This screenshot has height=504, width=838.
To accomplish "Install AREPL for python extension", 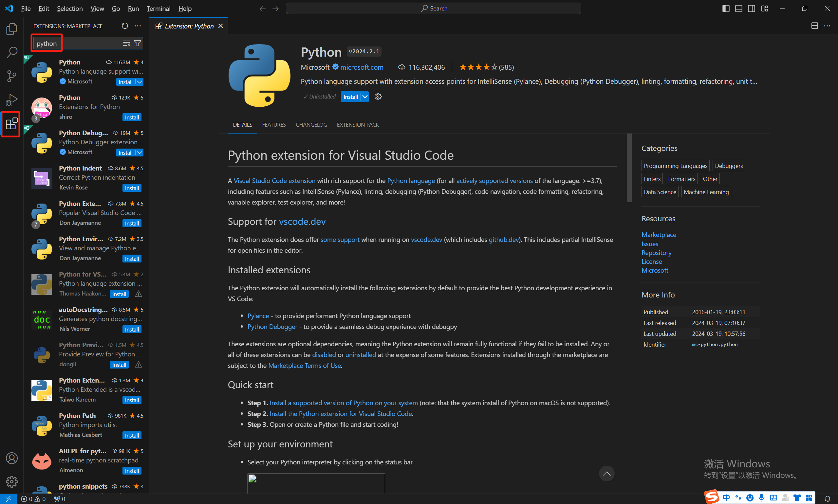I will (x=132, y=470).
